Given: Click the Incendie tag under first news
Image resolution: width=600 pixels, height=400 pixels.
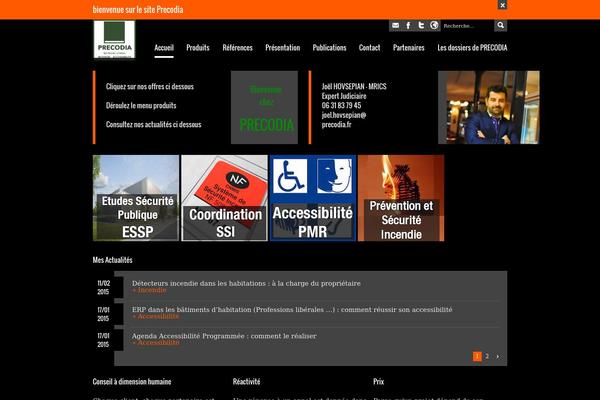Looking at the screenshot, I should [x=149, y=290].
